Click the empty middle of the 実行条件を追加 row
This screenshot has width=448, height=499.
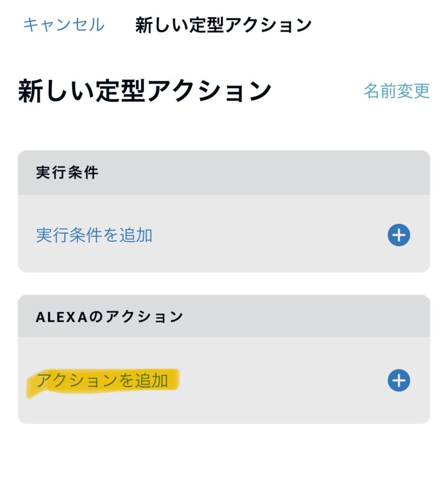(268, 235)
